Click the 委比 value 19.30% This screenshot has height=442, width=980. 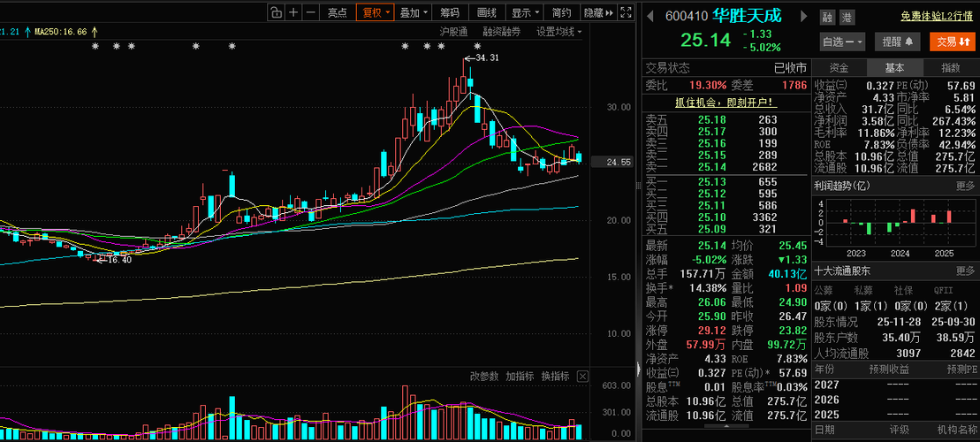click(x=708, y=86)
